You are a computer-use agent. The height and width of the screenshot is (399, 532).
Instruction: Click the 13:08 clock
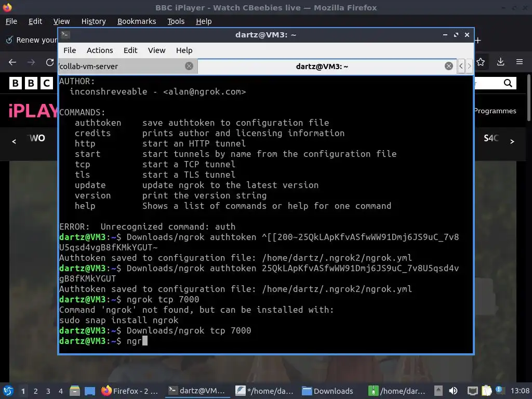pos(520,391)
